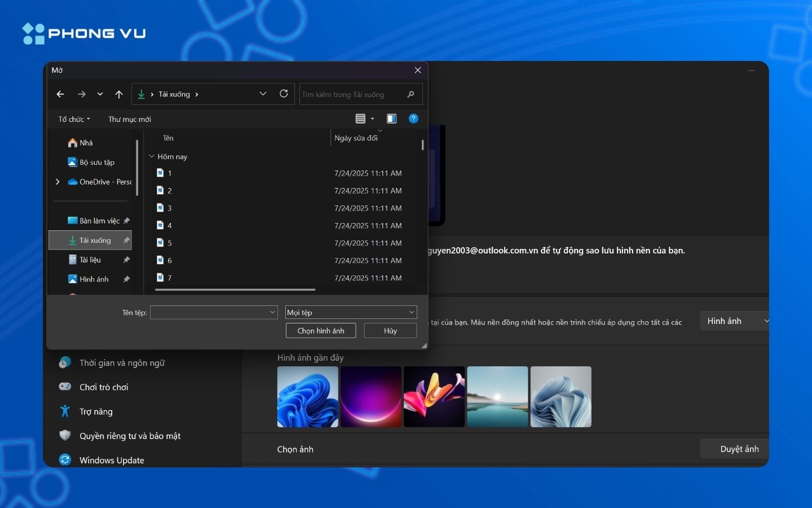Refresh the Tải xuống folder listing
The height and width of the screenshot is (508, 812).
[x=284, y=94]
